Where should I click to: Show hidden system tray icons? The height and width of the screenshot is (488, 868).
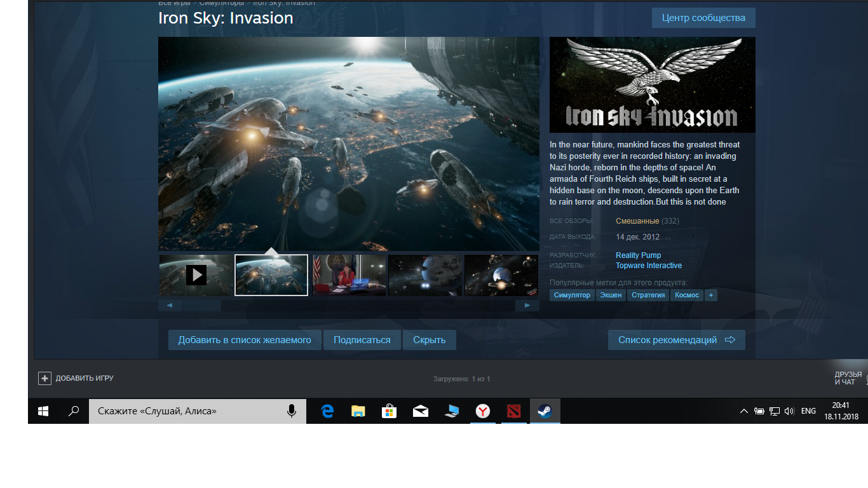[x=744, y=411]
